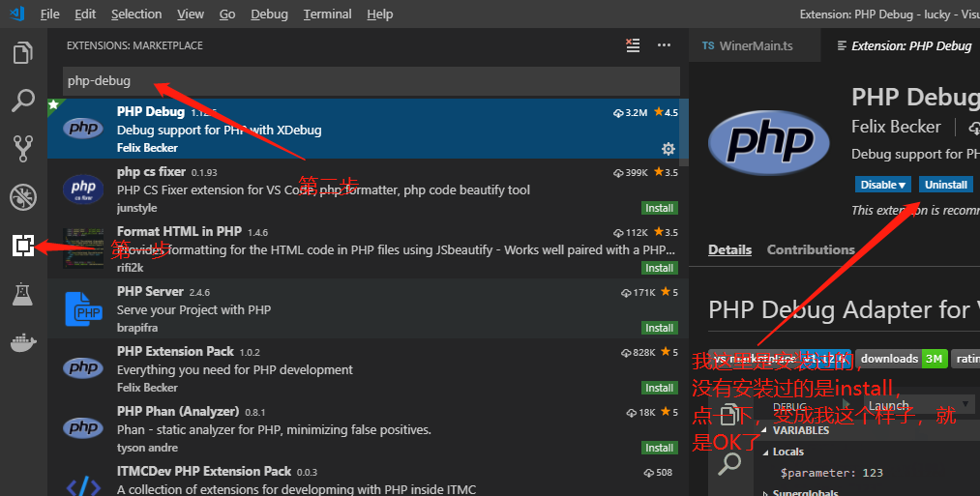Viewport: 980px width, 496px height.
Task: Open the Test beaker icon view
Action: (x=23, y=294)
